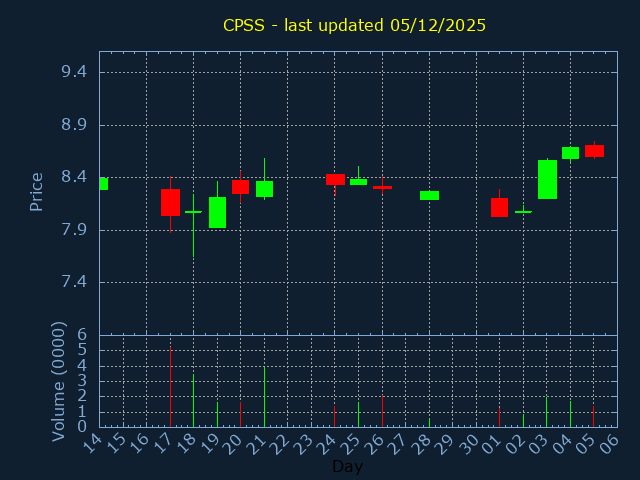Click the green volume bar on day 21
This screenshot has width=640, height=480.
point(264,397)
